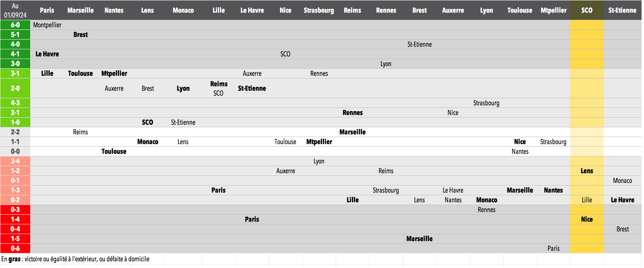Click the "Brest" cell in the 0-4 row
The image size is (644, 268).
(x=622, y=229)
